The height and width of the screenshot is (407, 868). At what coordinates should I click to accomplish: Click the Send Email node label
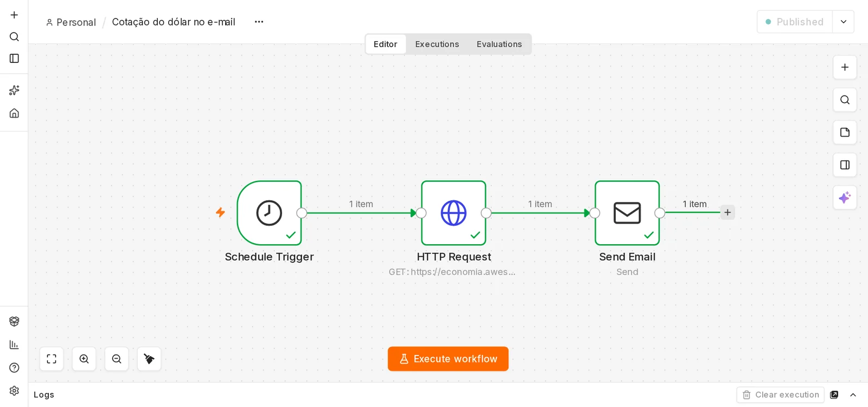pos(627,257)
